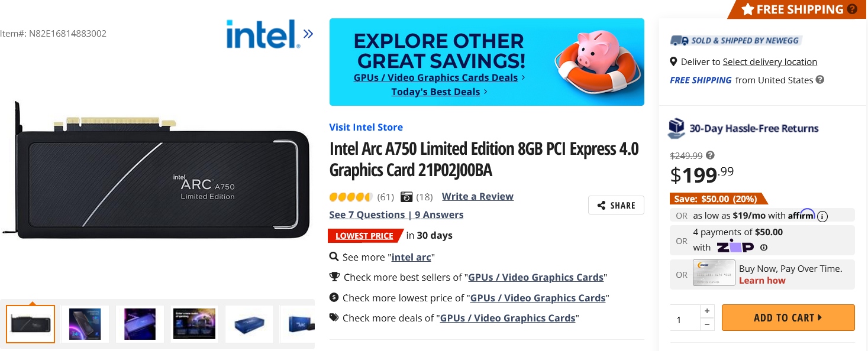Click the Zip payments info icon
This screenshot has width=868, height=351.
[x=764, y=248]
